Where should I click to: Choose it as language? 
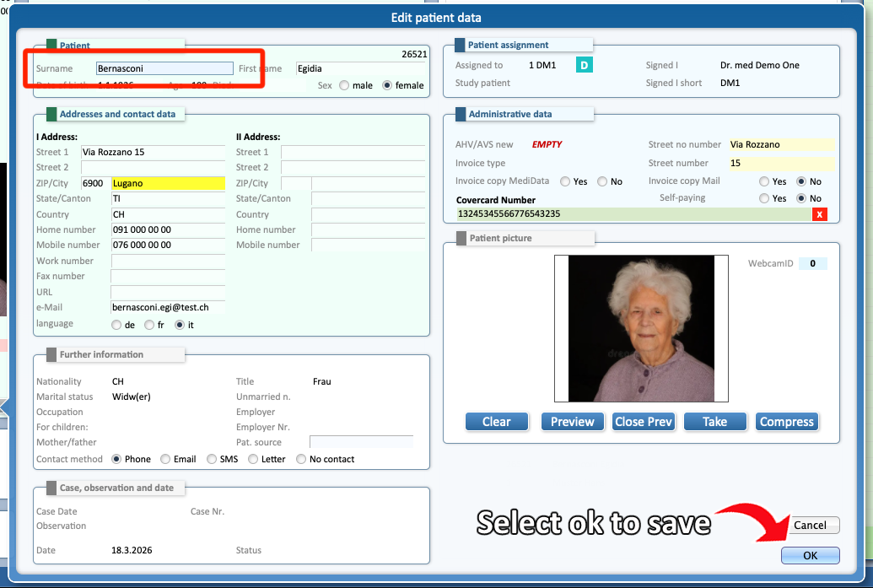pos(180,325)
